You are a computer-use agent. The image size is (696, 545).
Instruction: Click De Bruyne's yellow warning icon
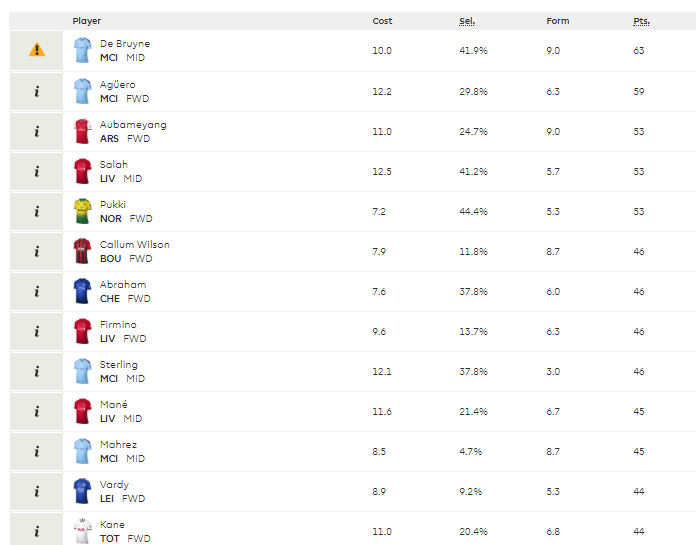tap(37, 50)
